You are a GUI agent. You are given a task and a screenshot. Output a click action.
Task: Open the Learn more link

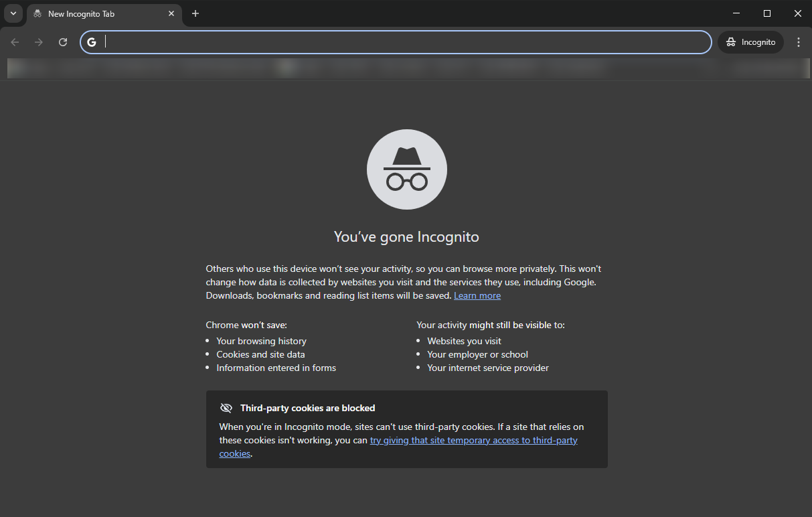477,295
